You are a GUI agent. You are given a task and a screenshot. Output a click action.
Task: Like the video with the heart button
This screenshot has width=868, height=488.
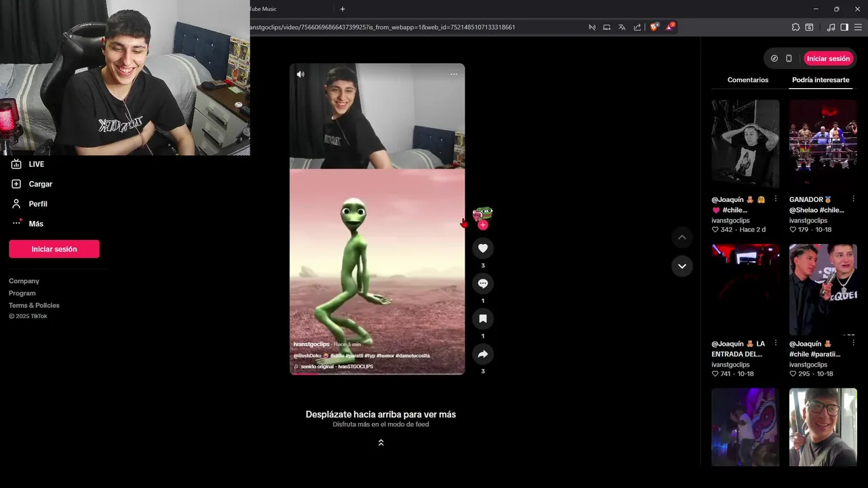pos(483,249)
